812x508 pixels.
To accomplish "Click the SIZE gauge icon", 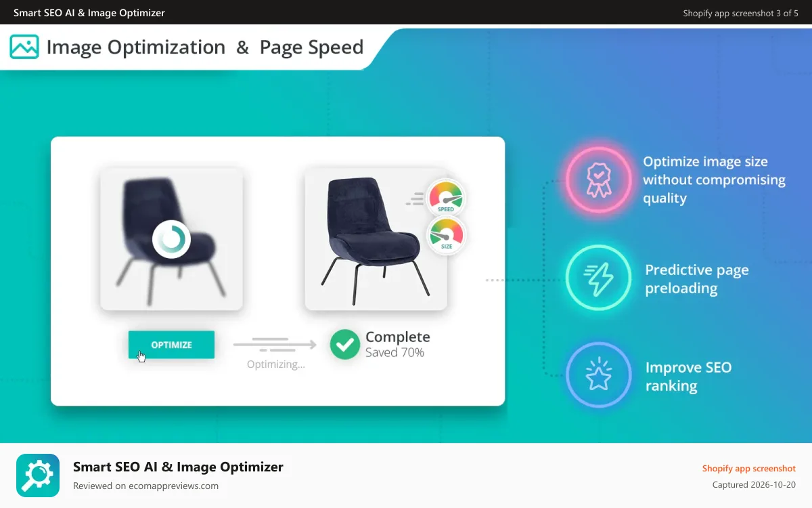I will 447,235.
